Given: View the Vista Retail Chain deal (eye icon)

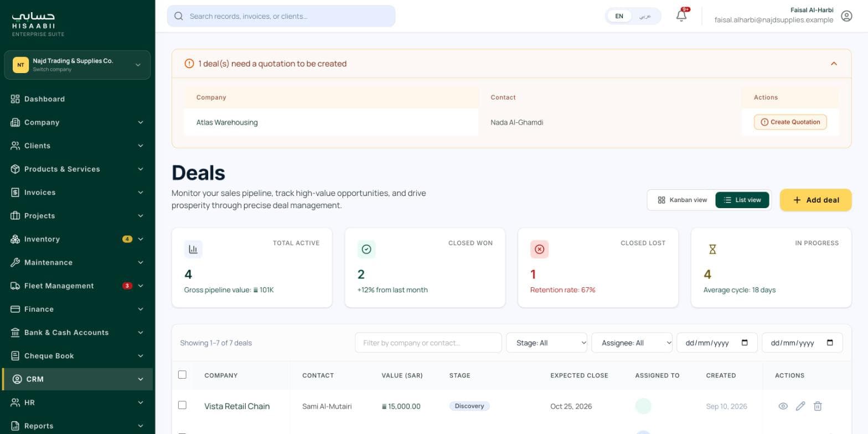Looking at the screenshot, I should tap(783, 406).
